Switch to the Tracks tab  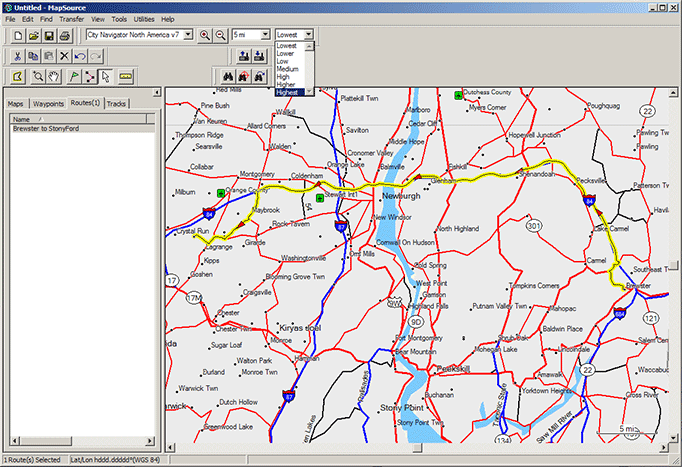[x=116, y=104]
